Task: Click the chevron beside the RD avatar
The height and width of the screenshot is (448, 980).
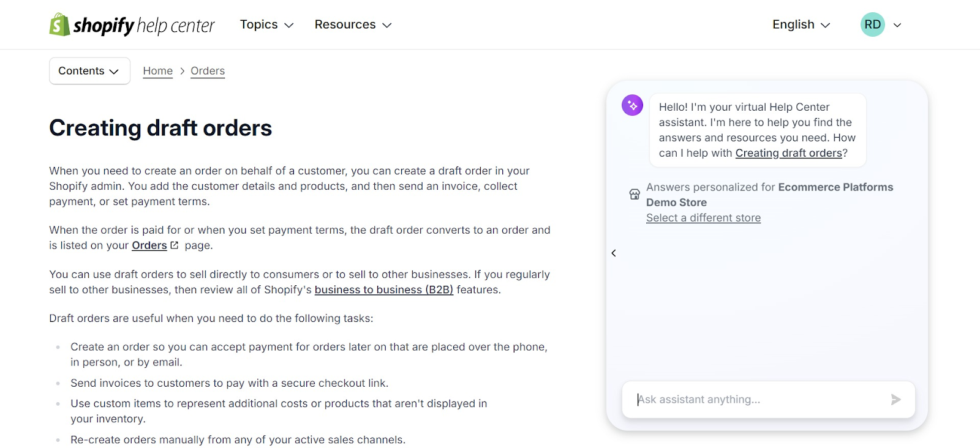Action: [x=897, y=25]
